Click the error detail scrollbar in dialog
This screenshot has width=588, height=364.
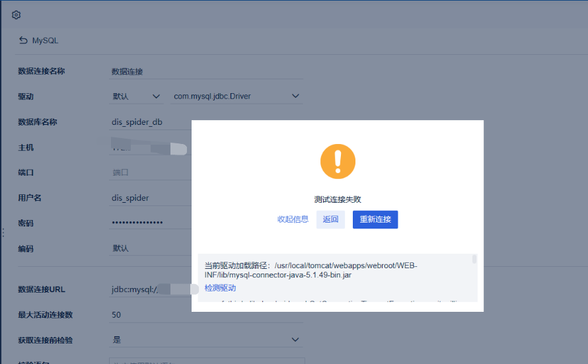point(474,260)
